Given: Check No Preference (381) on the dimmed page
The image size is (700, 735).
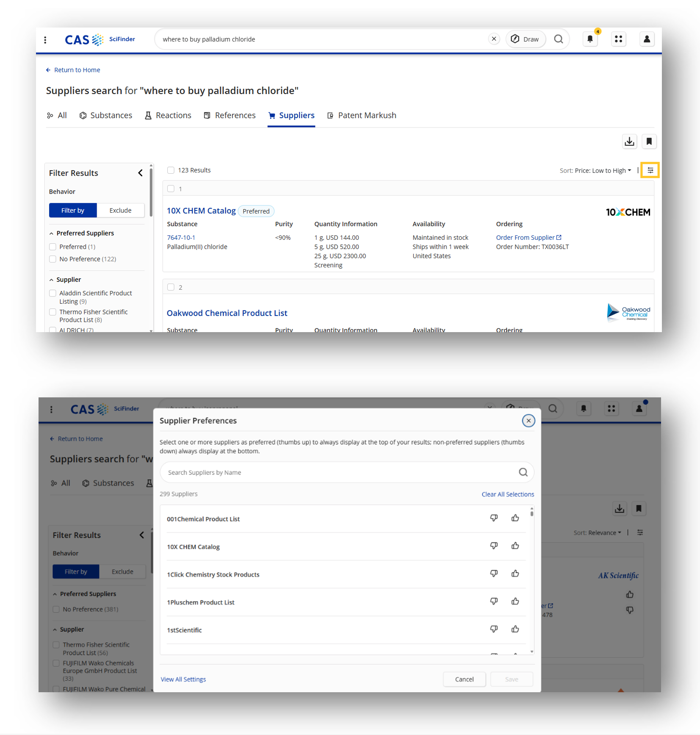Looking at the screenshot, I should tap(56, 610).
